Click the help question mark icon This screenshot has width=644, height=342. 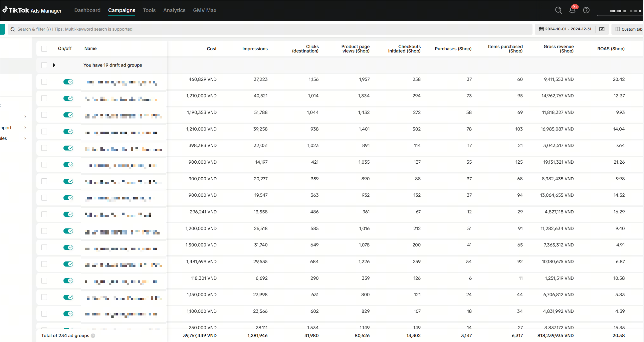click(x=586, y=10)
